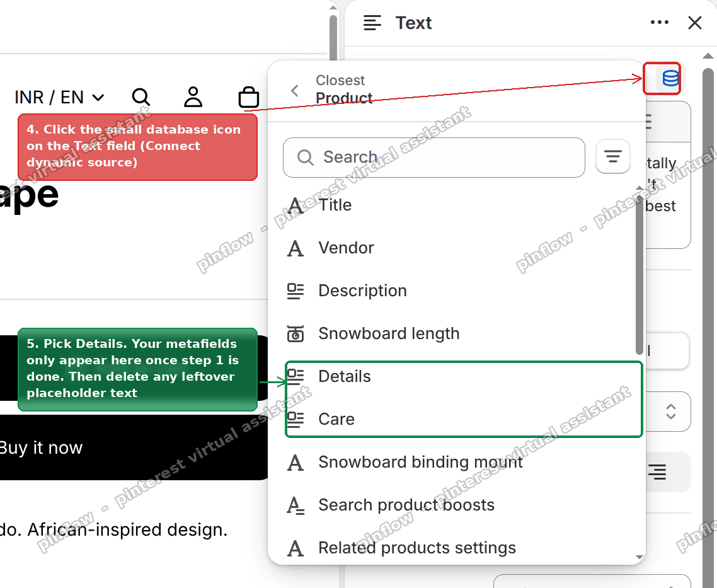Screen dimensions: 717x588
Task: Click the connect dynamic source database icon
Action: pos(670,79)
